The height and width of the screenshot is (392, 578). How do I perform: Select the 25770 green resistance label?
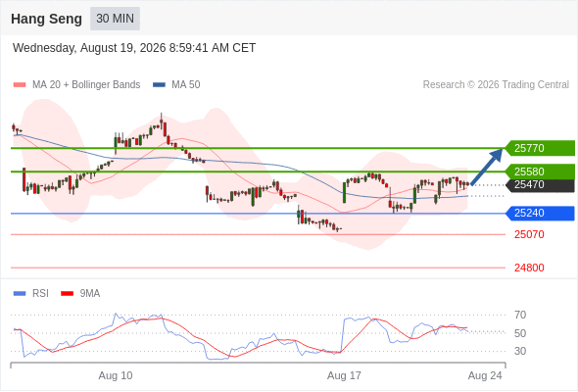(540, 148)
